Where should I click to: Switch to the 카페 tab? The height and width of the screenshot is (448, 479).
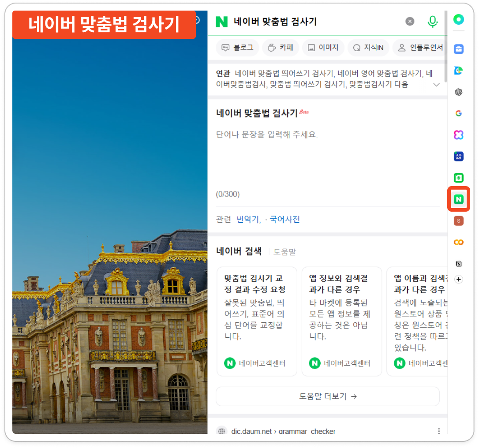point(280,47)
